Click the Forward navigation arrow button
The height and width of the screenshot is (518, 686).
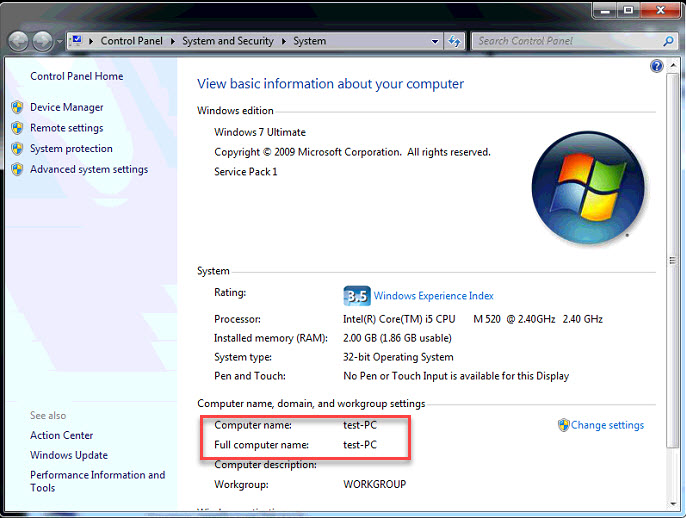(43, 42)
